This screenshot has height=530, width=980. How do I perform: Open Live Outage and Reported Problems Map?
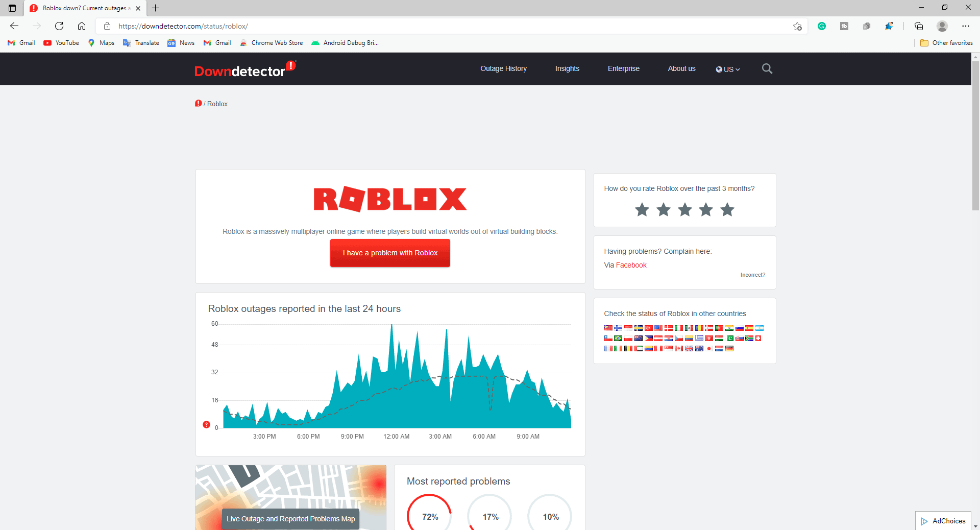pos(291,519)
